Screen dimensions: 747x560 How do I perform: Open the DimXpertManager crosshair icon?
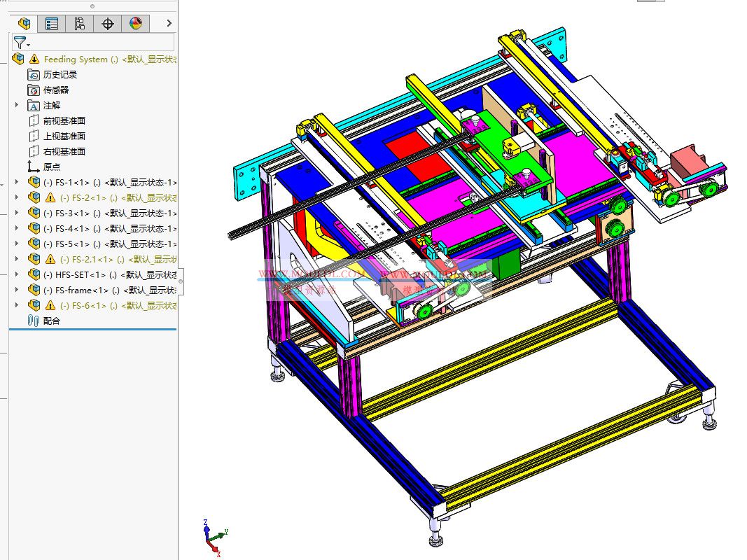point(106,23)
